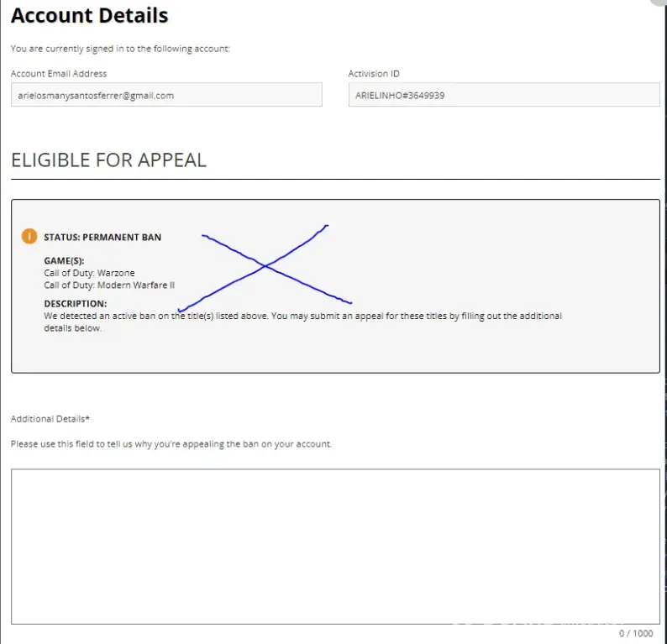Viewport: 667px width, 644px height.
Task: Click the currently signed in notice text
Action: (120, 49)
